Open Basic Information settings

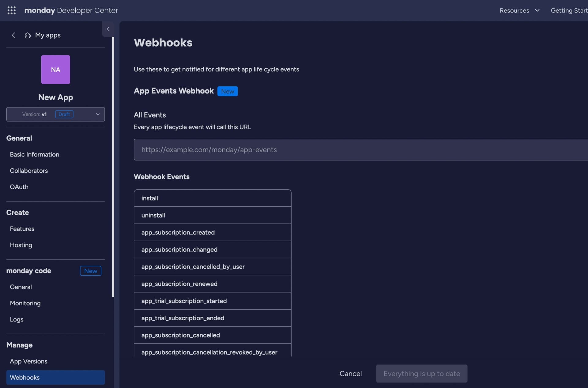(x=34, y=154)
